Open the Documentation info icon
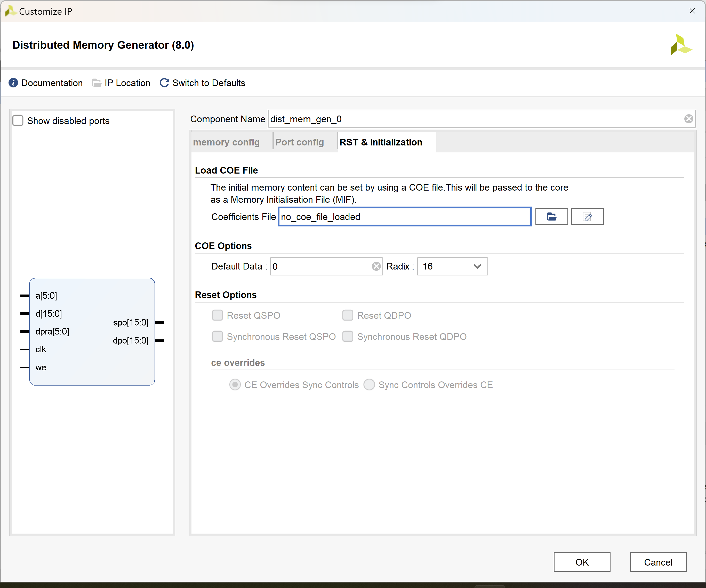This screenshot has width=706, height=588. pos(13,83)
